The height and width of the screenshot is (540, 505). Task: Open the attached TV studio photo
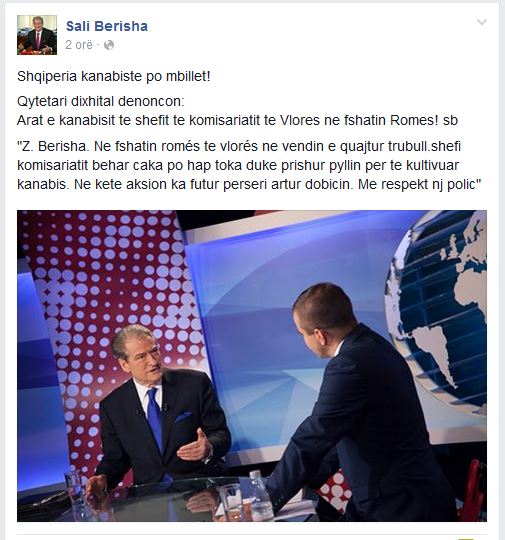tap(252, 365)
